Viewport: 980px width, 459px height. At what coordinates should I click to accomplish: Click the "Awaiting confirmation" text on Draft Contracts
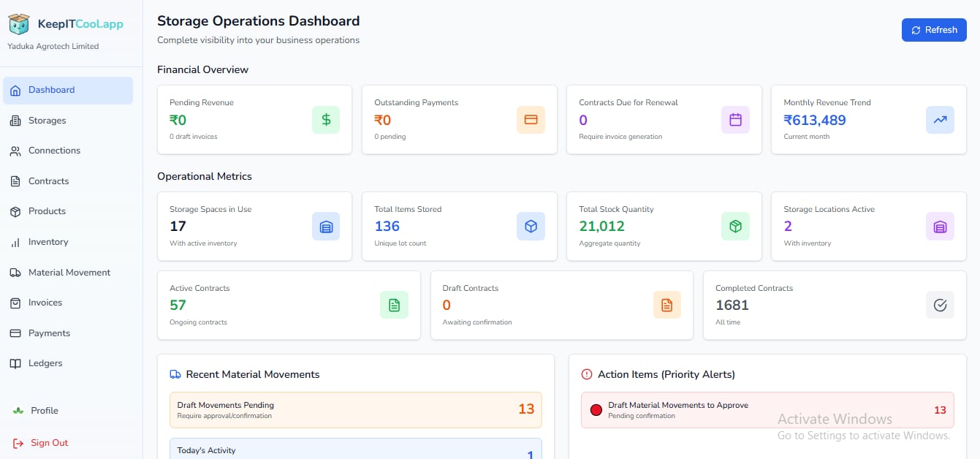[x=477, y=322]
